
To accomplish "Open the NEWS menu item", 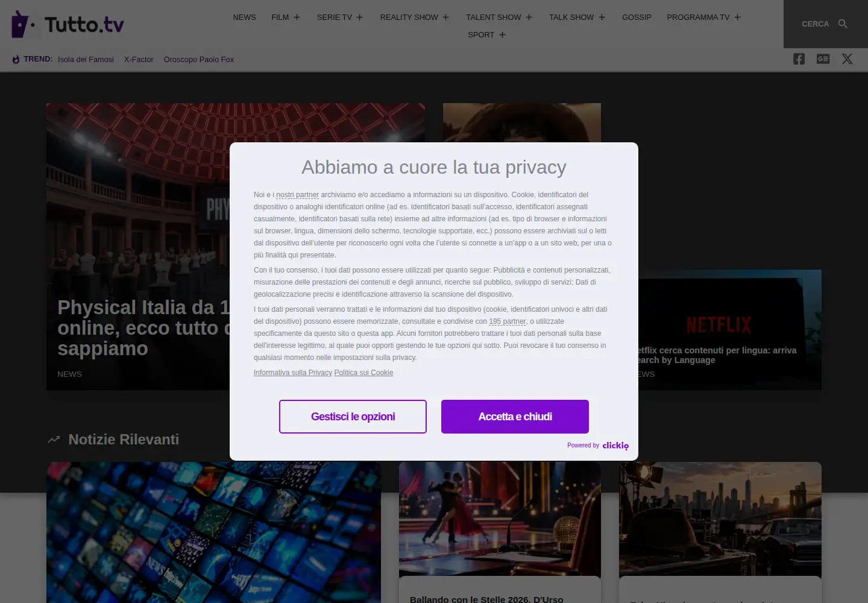I will 244,17.
